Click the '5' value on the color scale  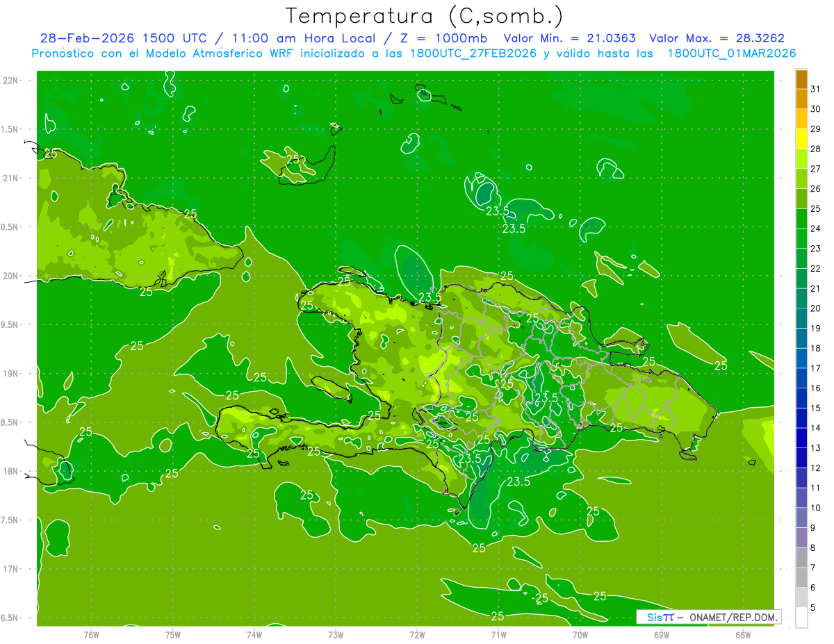click(813, 607)
